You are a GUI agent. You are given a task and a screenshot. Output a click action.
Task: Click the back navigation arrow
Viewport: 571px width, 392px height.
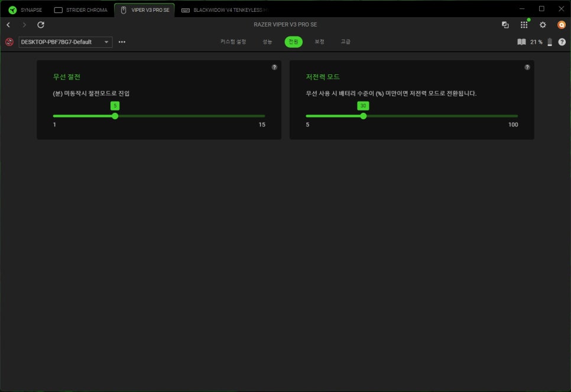8,25
